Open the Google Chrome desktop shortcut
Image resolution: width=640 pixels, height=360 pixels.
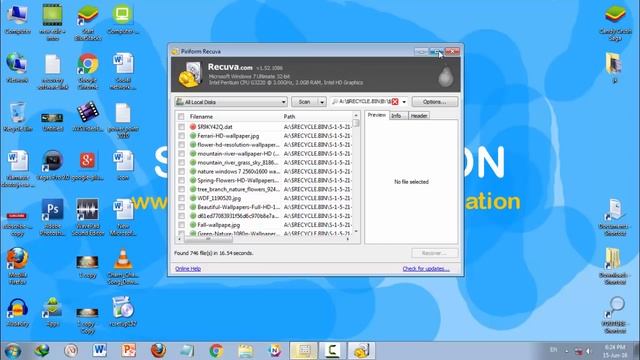(x=88, y=71)
